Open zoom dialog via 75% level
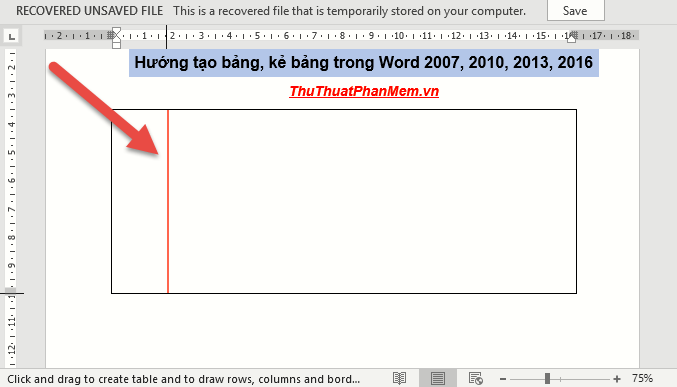 (642, 378)
